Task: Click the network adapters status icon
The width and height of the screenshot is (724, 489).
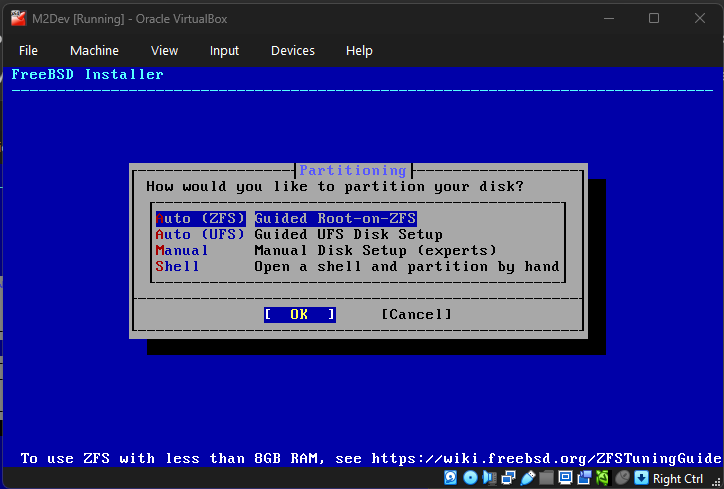Action: [508, 478]
